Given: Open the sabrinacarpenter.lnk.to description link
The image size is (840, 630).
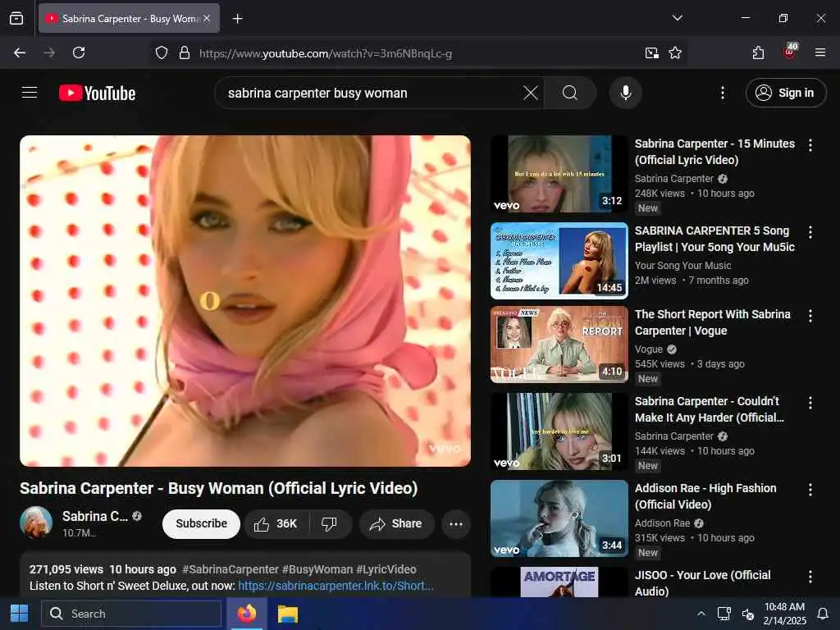Looking at the screenshot, I should [x=336, y=586].
